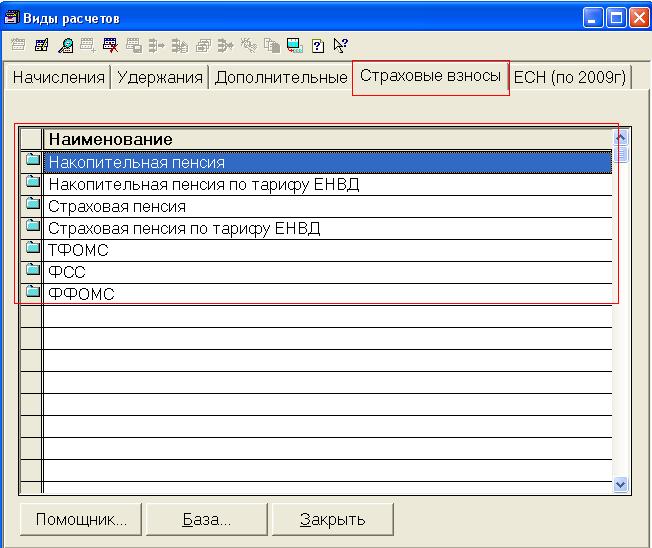Select the ЕСН (по 2009г) tab

click(569, 78)
